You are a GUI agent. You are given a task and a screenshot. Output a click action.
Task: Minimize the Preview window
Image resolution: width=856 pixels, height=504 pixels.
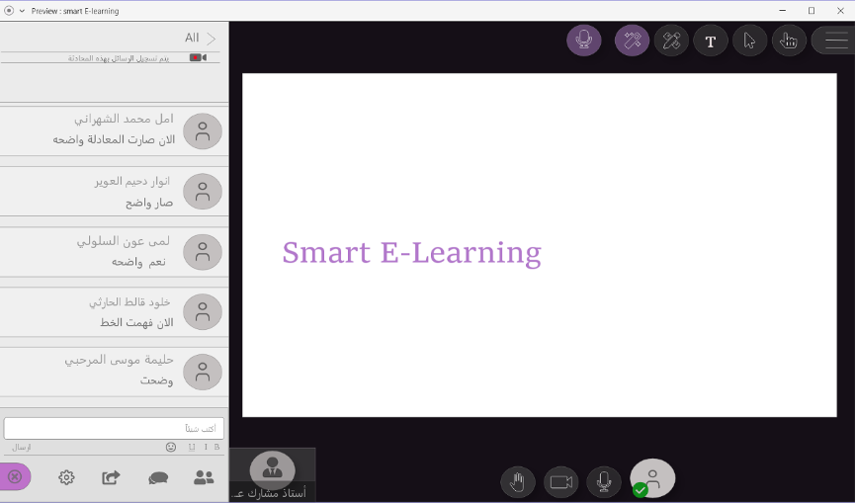click(783, 10)
